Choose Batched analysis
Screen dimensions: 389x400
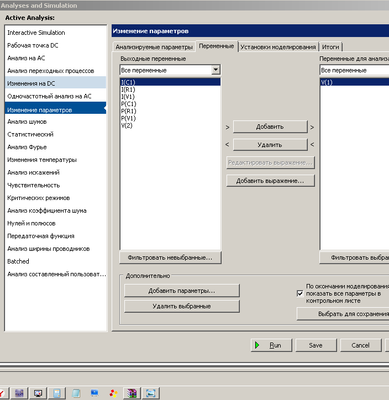click(x=56, y=261)
